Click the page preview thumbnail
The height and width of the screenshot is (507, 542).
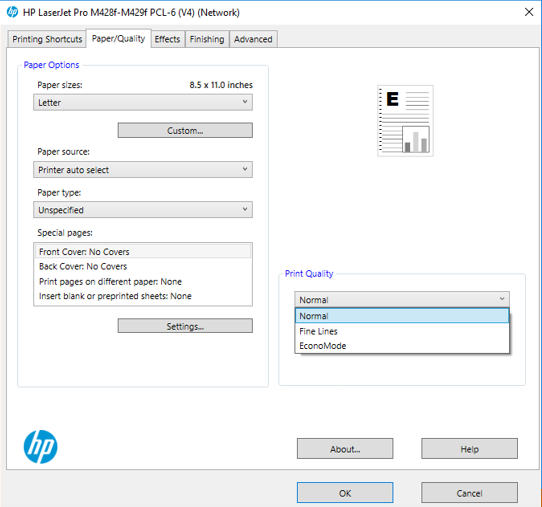point(405,121)
